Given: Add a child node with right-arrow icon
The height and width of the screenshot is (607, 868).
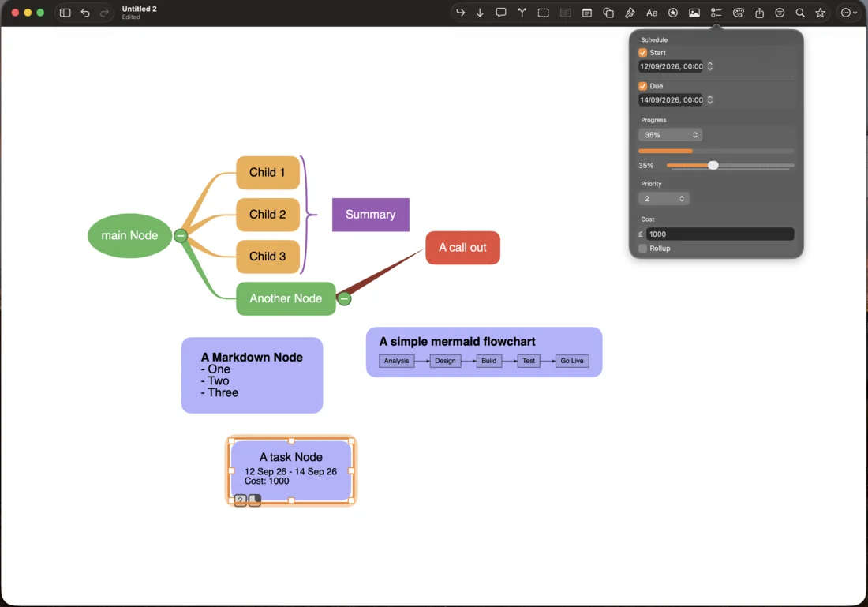Looking at the screenshot, I should [460, 13].
